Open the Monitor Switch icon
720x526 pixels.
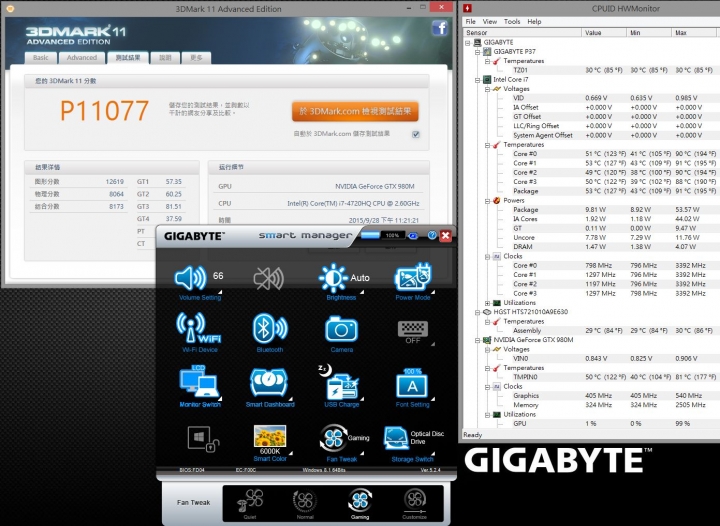tap(199, 382)
